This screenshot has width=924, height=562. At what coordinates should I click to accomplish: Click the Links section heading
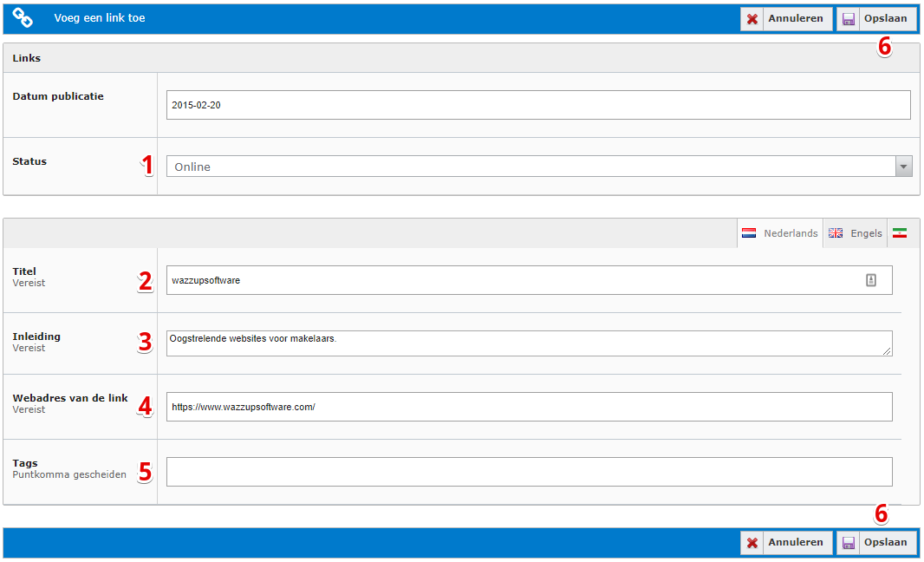coord(27,58)
